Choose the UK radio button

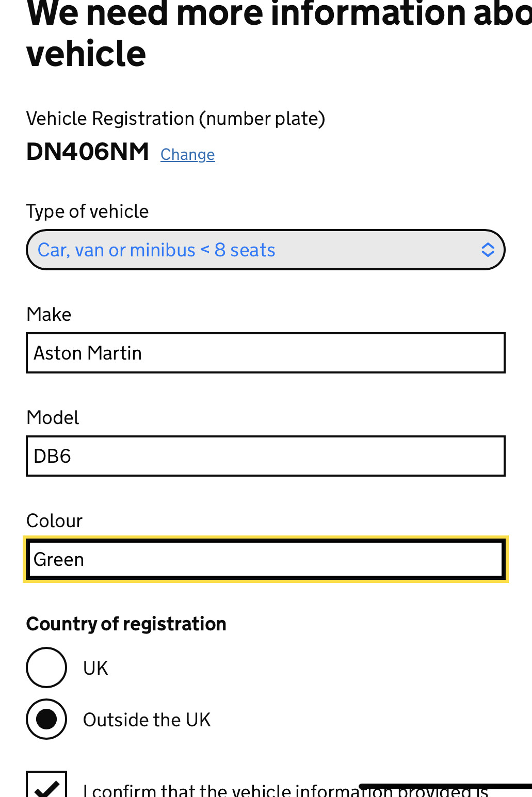coord(46,668)
